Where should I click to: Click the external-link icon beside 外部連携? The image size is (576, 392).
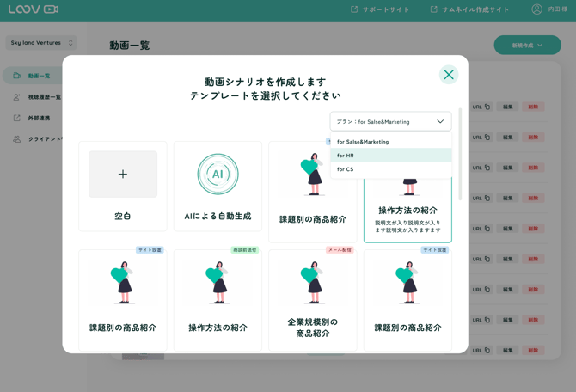(17, 118)
